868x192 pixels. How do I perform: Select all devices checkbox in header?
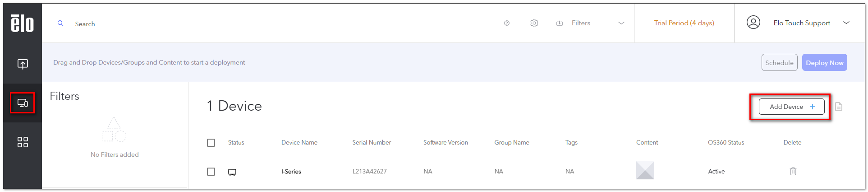(x=211, y=143)
